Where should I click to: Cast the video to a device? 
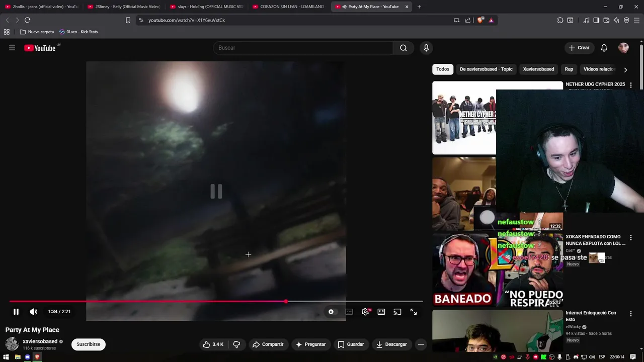click(x=397, y=312)
